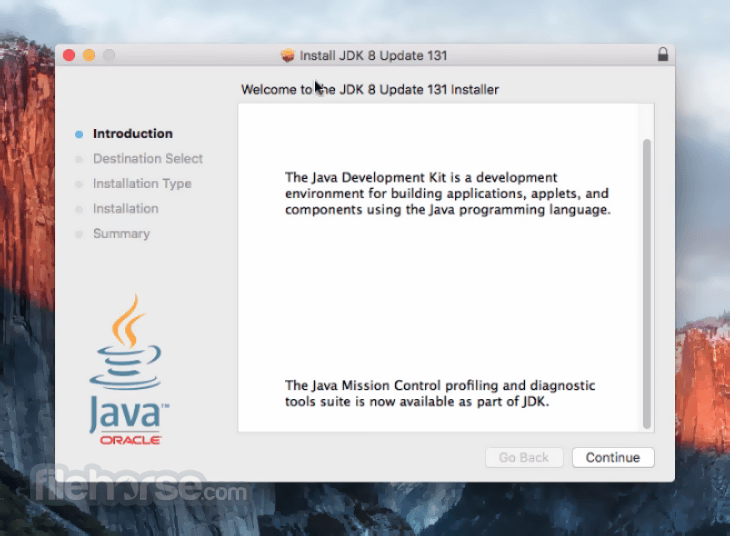The image size is (730, 536).
Task: Click the vertical scrollbar in the text pane
Action: (x=646, y=283)
